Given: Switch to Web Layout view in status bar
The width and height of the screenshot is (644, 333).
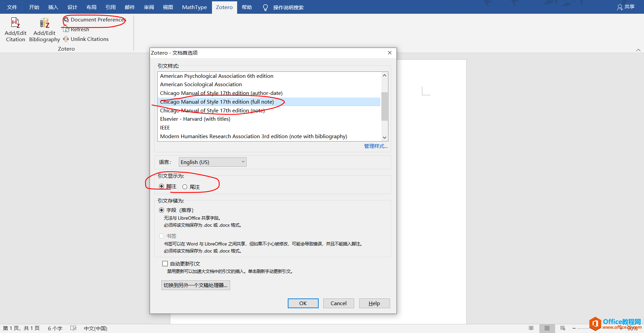Looking at the screenshot, I should pos(563,328).
